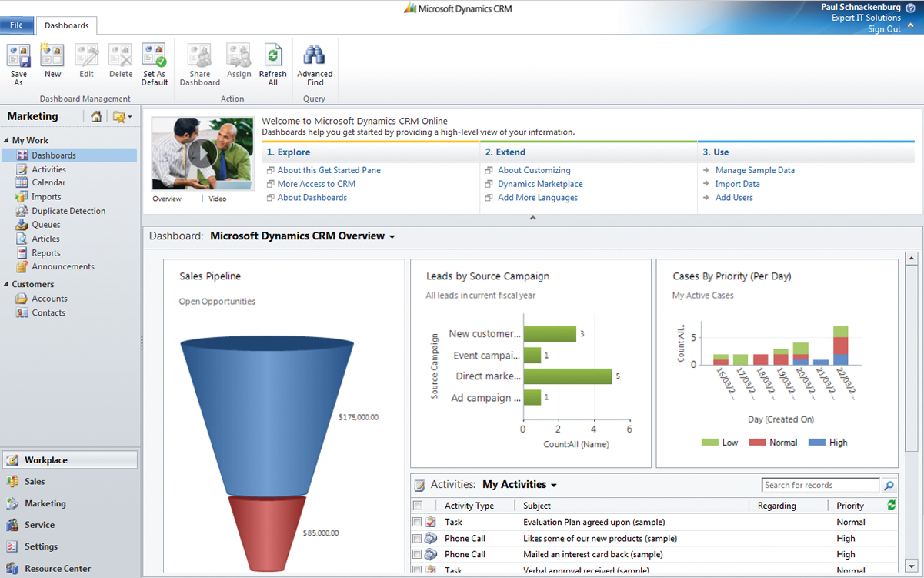
Task: Open My Activities view dropdown
Action: (554, 486)
